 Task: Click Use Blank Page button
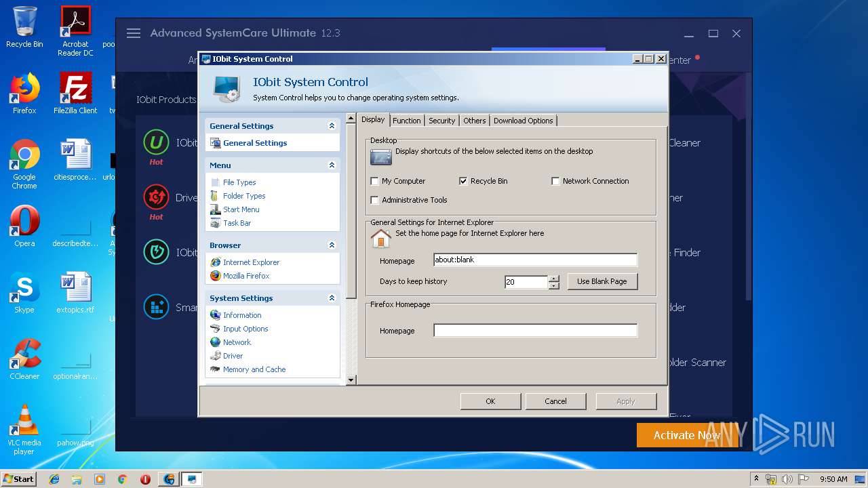pyautogui.click(x=602, y=281)
